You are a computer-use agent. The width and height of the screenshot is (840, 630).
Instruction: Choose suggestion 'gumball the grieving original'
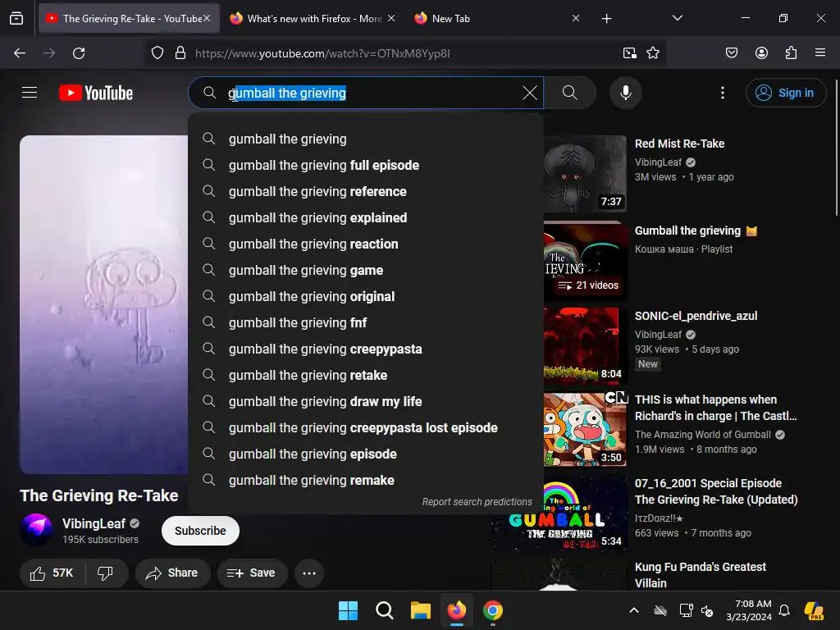tap(366, 296)
